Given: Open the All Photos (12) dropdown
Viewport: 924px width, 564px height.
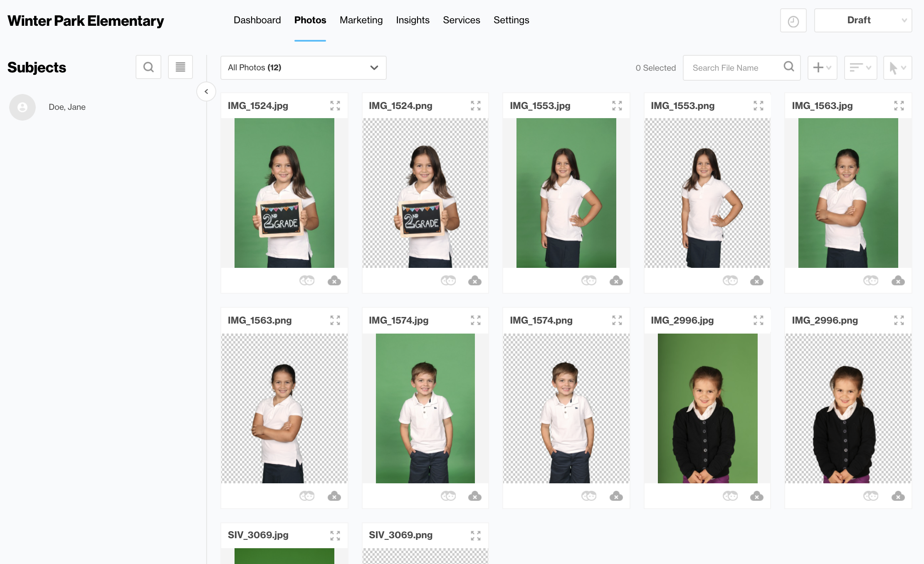Looking at the screenshot, I should [303, 67].
